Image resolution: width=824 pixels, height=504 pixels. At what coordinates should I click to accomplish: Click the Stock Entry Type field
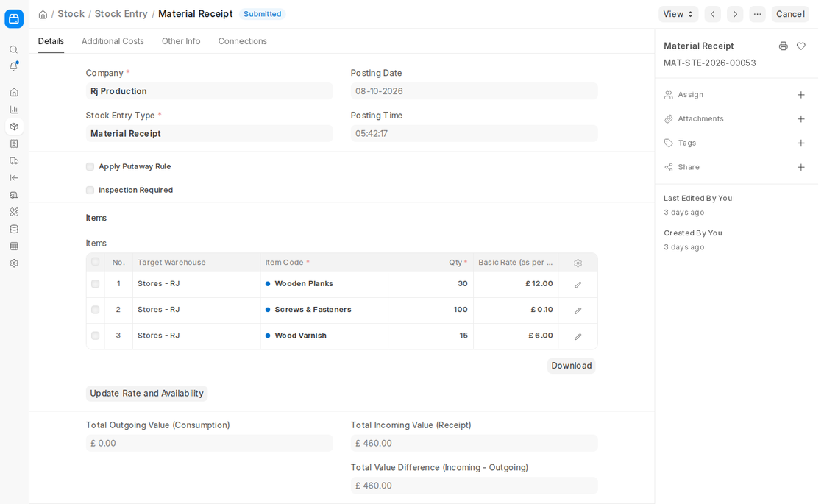pos(209,133)
